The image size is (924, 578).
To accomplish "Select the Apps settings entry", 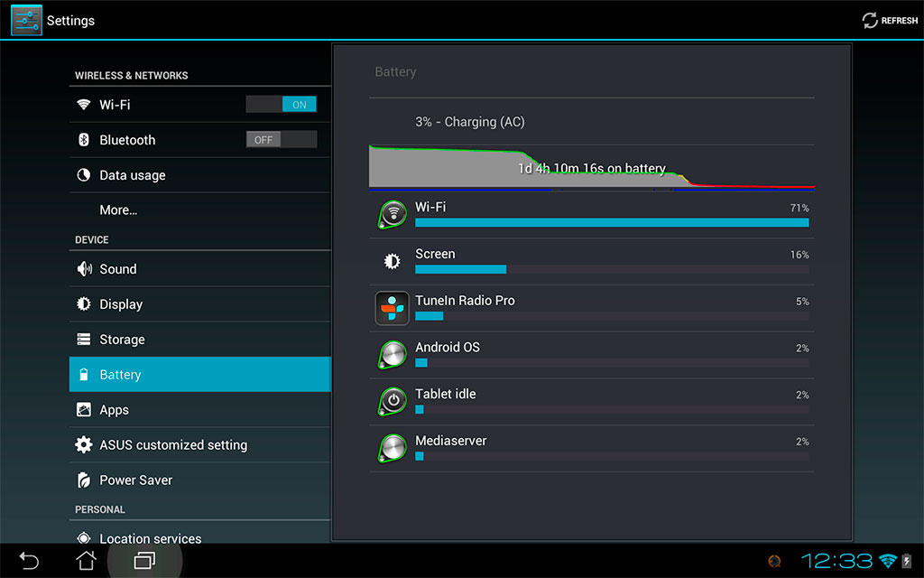I will pyautogui.click(x=115, y=410).
